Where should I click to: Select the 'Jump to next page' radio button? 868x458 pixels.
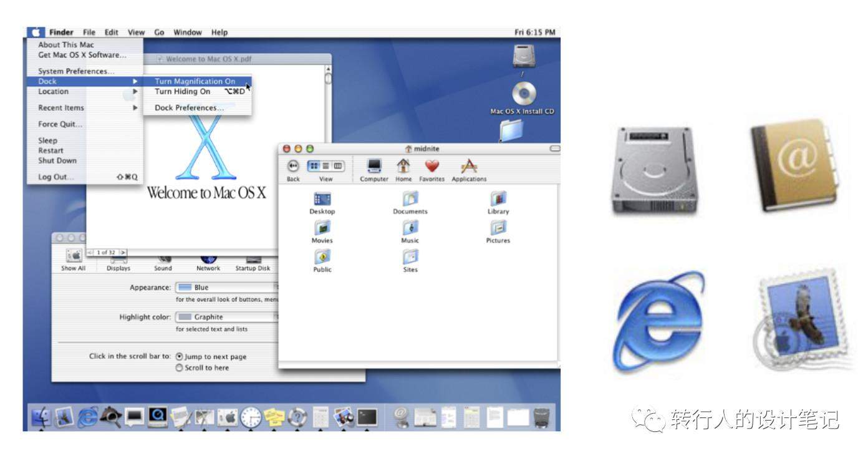tap(180, 357)
